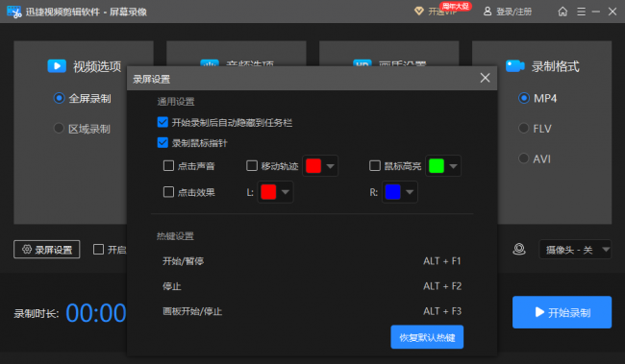The image size is (625, 364).
Task: Click the recording format camera icon
Action: click(515, 65)
